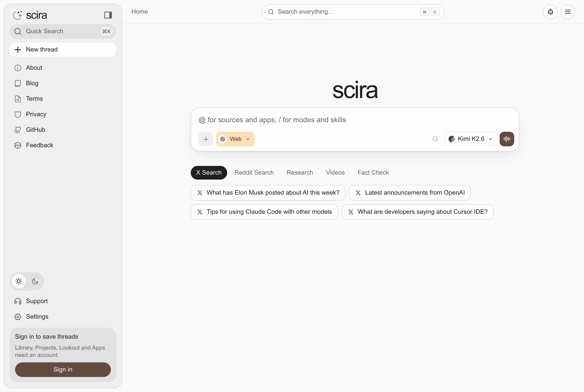Image resolution: width=584 pixels, height=392 pixels.
Task: Open the Feedback link
Action: tap(63, 145)
